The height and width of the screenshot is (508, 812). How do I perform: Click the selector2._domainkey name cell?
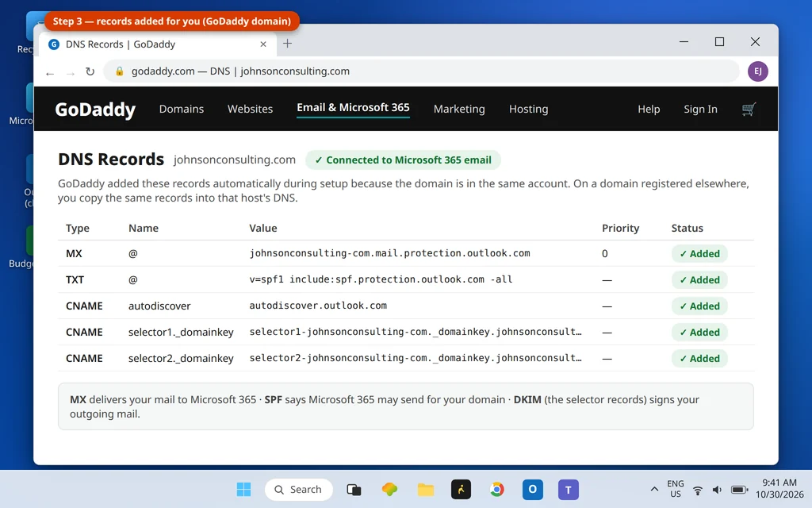point(181,358)
